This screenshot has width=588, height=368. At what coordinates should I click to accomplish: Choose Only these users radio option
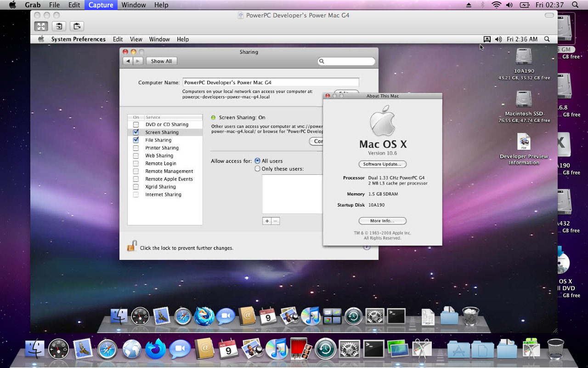pos(257,169)
